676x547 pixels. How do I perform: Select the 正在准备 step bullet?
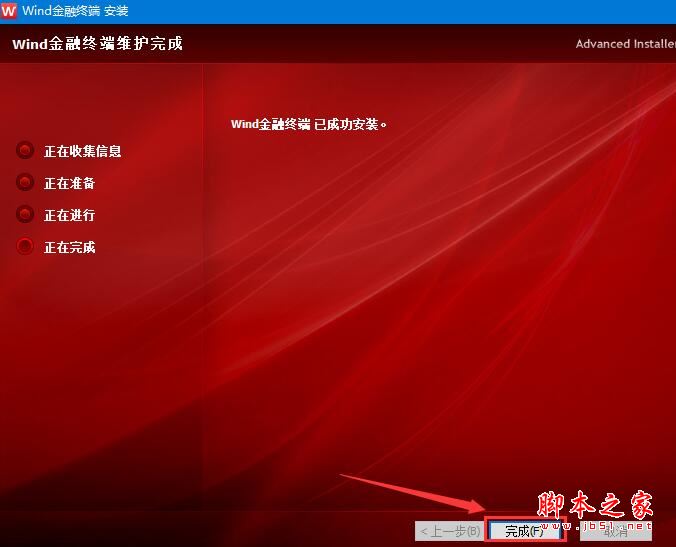pyautogui.click(x=25, y=182)
